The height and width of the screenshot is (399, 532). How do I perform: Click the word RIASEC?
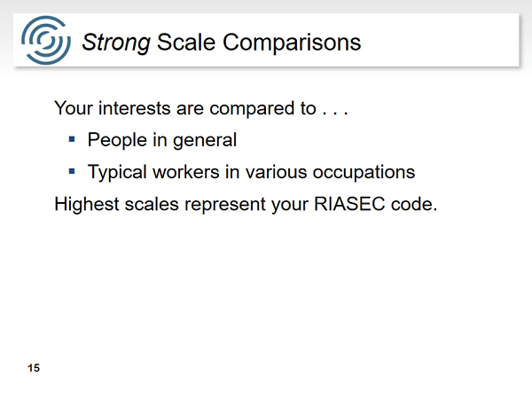coord(349,204)
